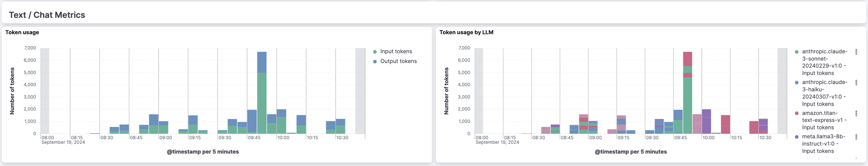Image resolution: width=868 pixels, height=166 pixels.
Task: Toggle the Input tokens series label
Action: click(x=396, y=51)
